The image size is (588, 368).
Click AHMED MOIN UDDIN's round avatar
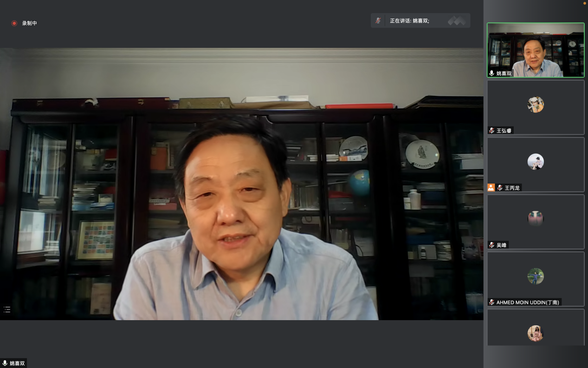[536, 276]
